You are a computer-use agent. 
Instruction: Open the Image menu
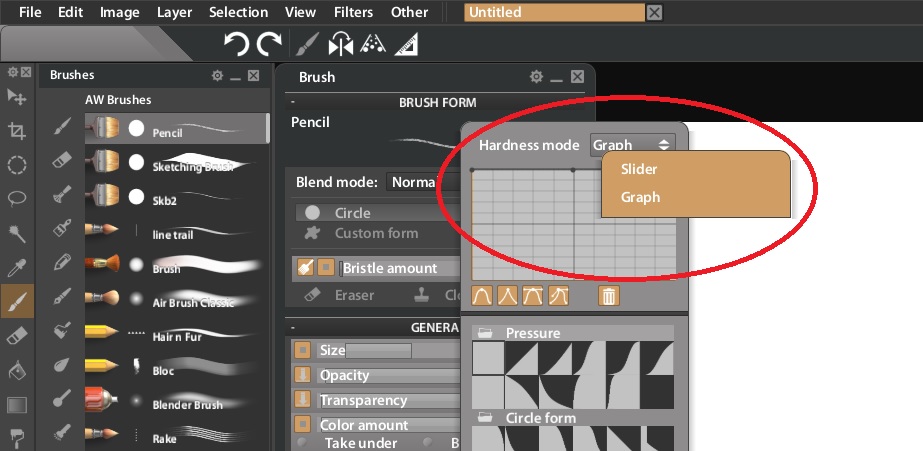pyautogui.click(x=119, y=12)
